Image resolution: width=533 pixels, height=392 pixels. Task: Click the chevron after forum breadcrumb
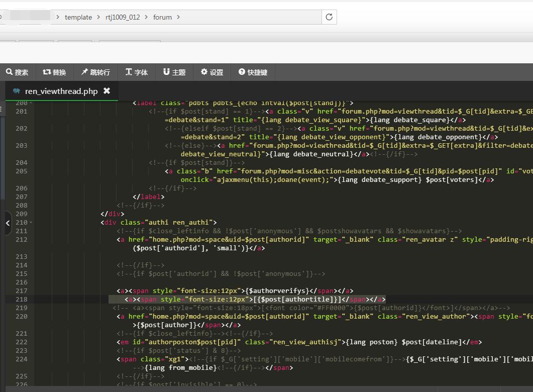coord(178,17)
